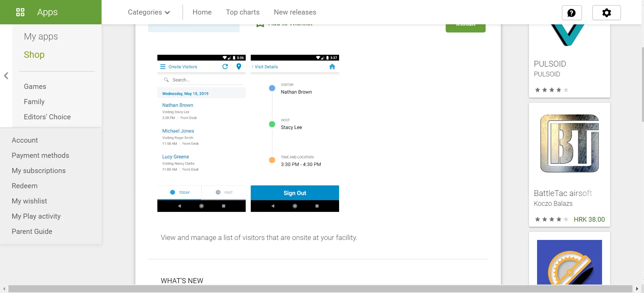Click the search magnifier icon in screenshot

166,80
